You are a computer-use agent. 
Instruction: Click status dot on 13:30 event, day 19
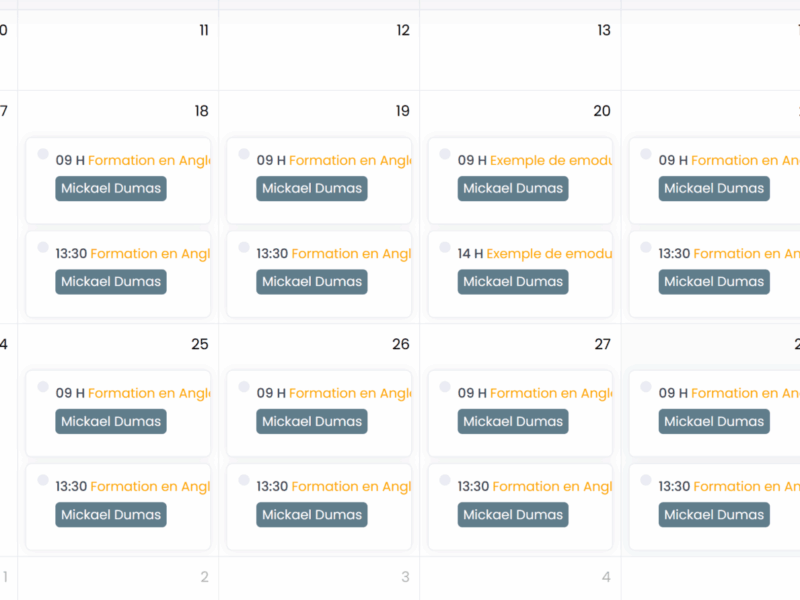tap(244, 247)
